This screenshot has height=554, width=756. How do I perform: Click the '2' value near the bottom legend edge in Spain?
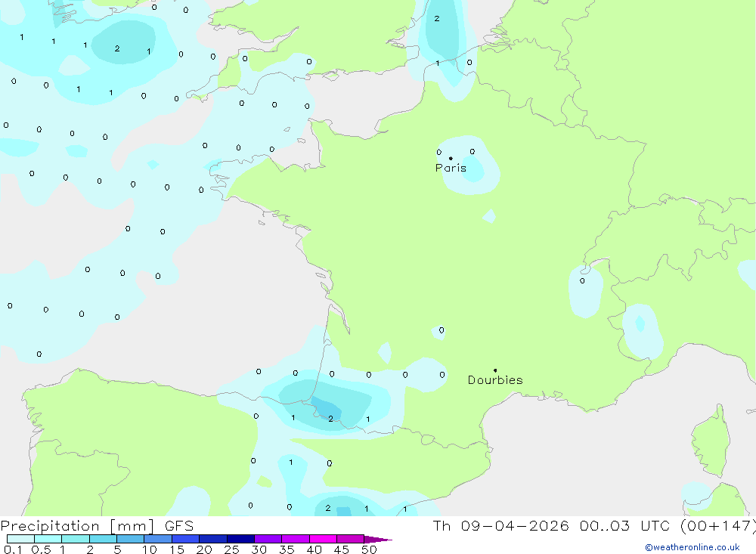pyautogui.click(x=328, y=508)
